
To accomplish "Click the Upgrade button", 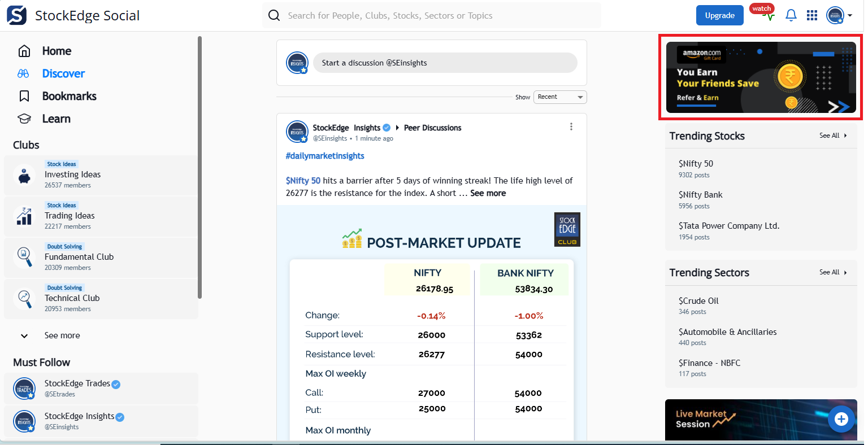I will (719, 15).
